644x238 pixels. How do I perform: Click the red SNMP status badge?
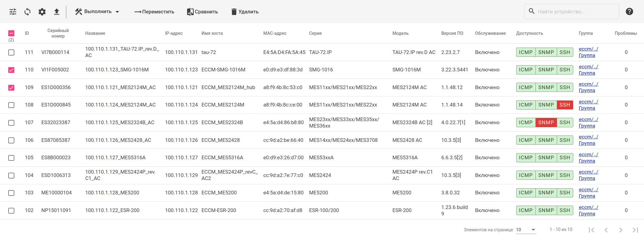[546, 123]
